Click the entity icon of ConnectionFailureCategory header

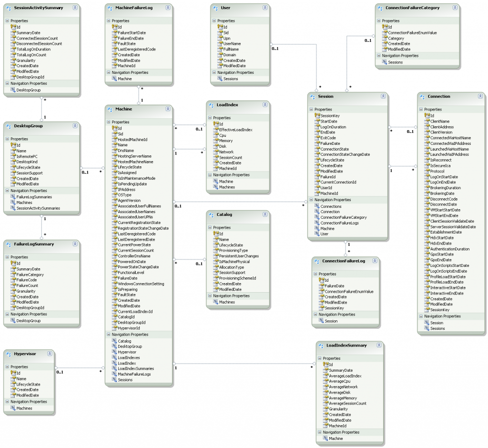pos(380,8)
